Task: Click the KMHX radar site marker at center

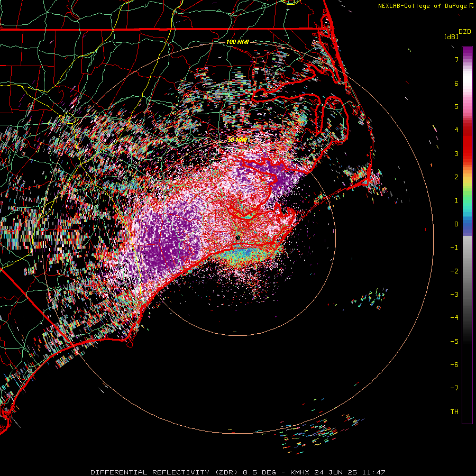Action: tap(238, 237)
